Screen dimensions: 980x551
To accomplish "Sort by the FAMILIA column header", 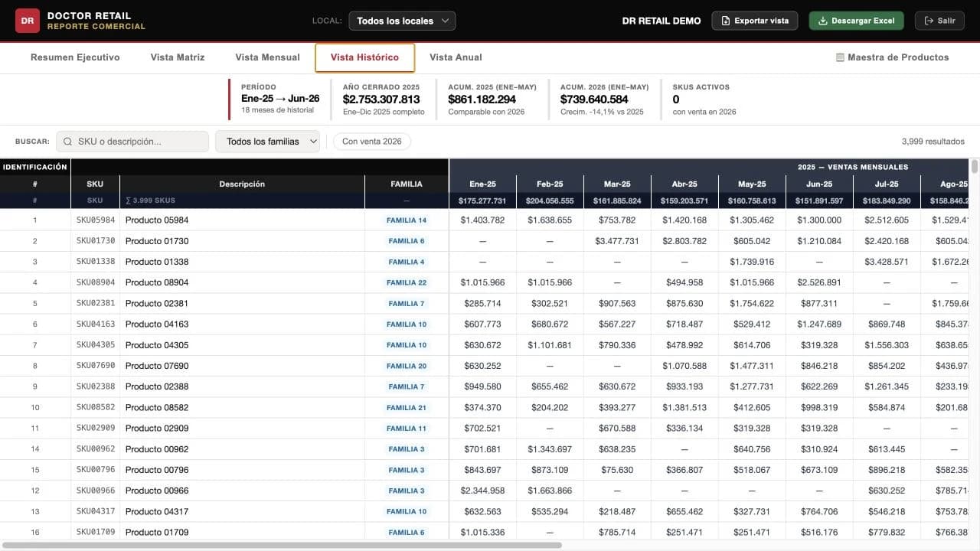I will (x=407, y=184).
